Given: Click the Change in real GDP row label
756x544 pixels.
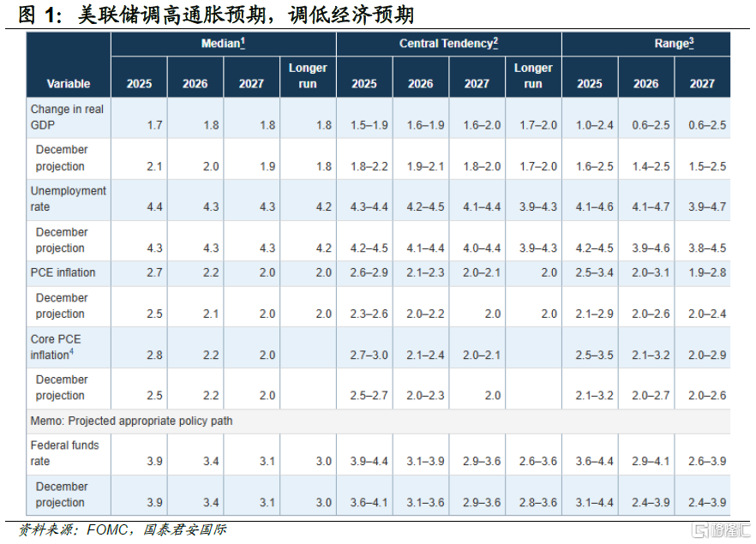Looking at the screenshot, I should [x=67, y=117].
